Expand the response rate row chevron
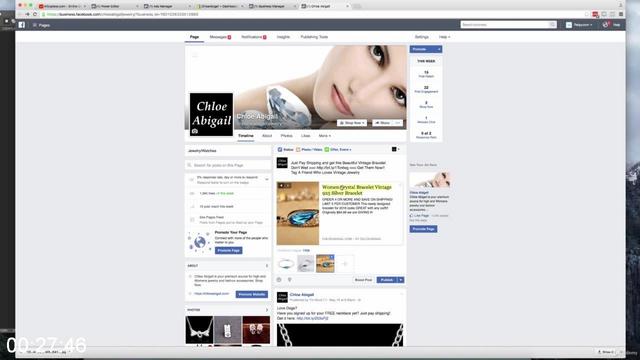 pyautogui.click(x=267, y=179)
